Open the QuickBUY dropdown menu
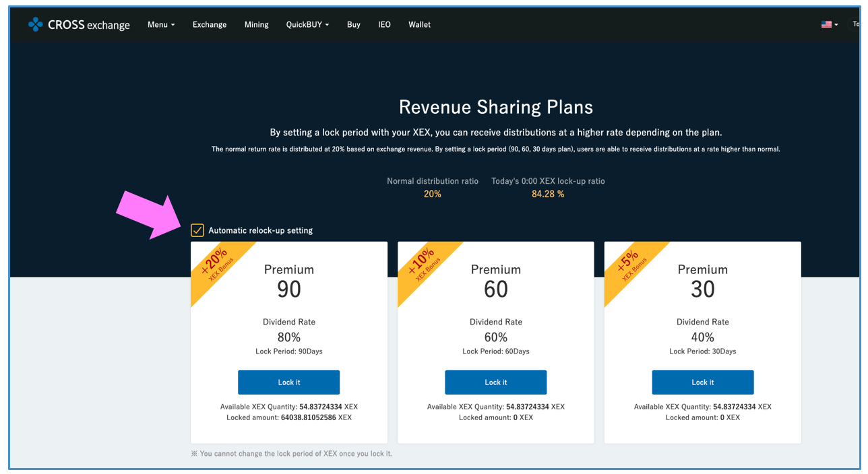This screenshot has width=868, height=474. [x=307, y=24]
